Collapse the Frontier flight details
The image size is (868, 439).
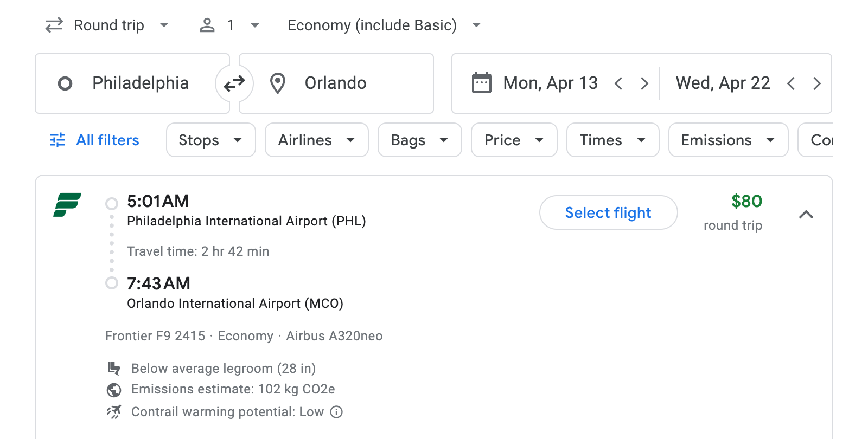tap(807, 215)
